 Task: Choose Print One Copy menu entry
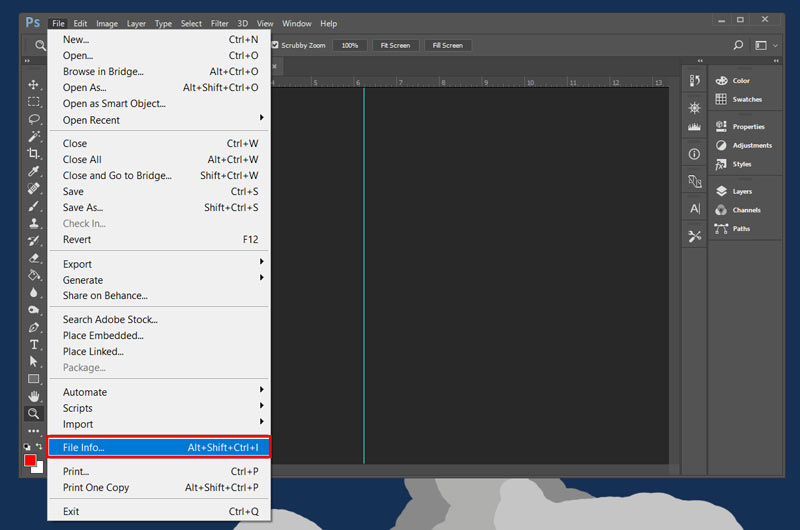click(x=159, y=488)
